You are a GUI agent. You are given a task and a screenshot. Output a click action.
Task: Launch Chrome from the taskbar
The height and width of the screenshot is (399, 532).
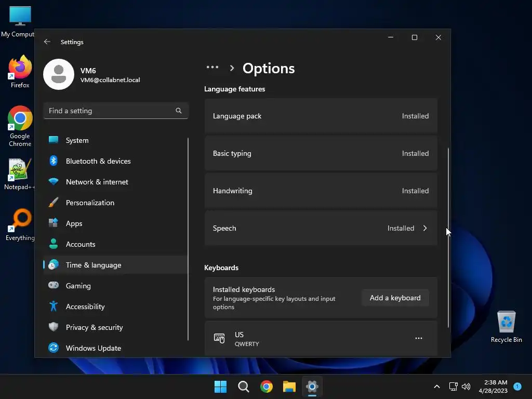point(267,387)
